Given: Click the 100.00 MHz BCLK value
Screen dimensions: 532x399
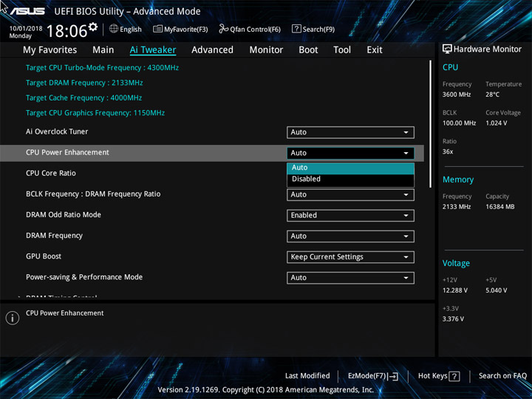Looking at the screenshot, I should click(459, 123).
